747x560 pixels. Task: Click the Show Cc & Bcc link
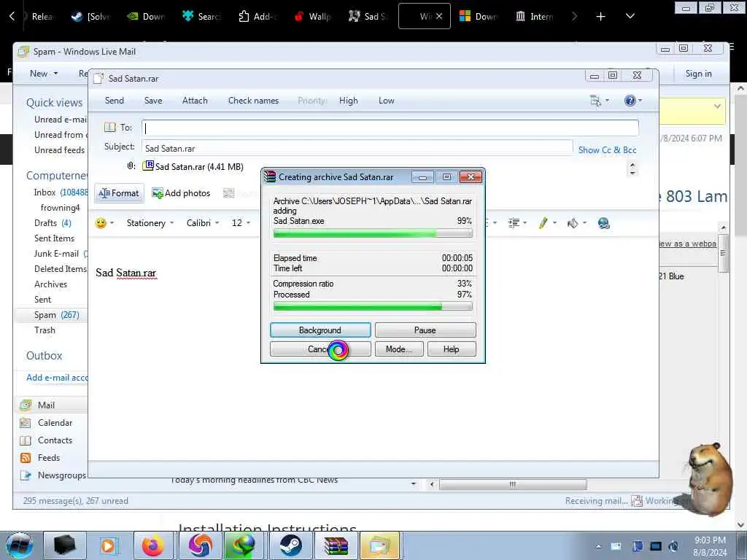608,149
